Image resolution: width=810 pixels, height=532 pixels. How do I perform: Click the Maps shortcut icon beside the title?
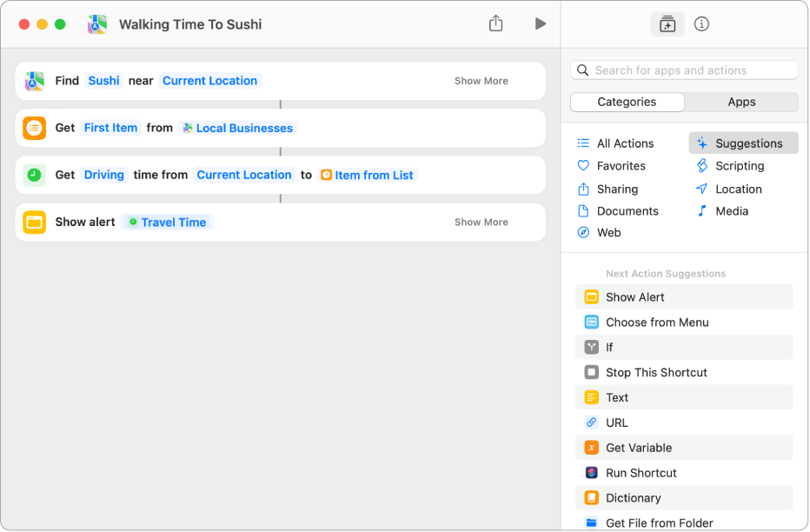click(x=97, y=24)
